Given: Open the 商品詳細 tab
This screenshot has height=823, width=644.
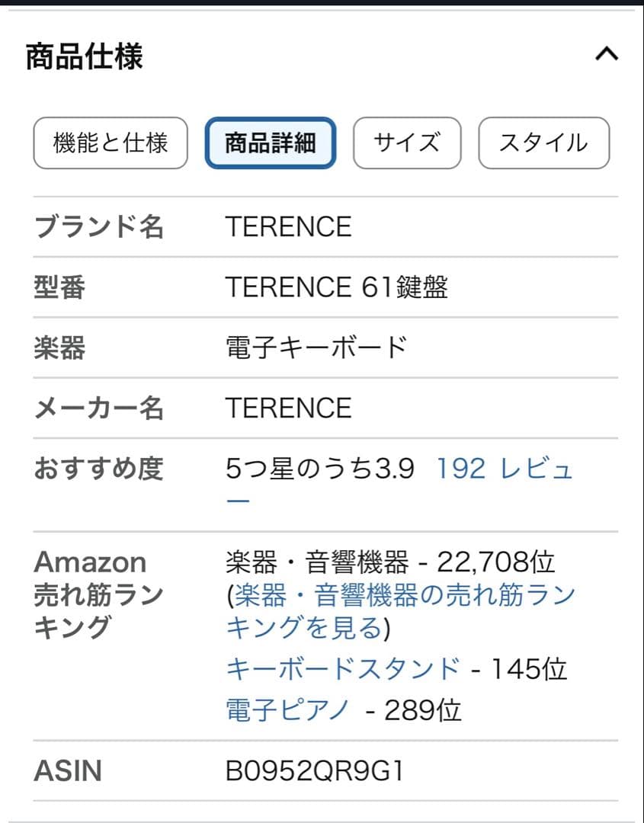Looking at the screenshot, I should pyautogui.click(x=271, y=143).
